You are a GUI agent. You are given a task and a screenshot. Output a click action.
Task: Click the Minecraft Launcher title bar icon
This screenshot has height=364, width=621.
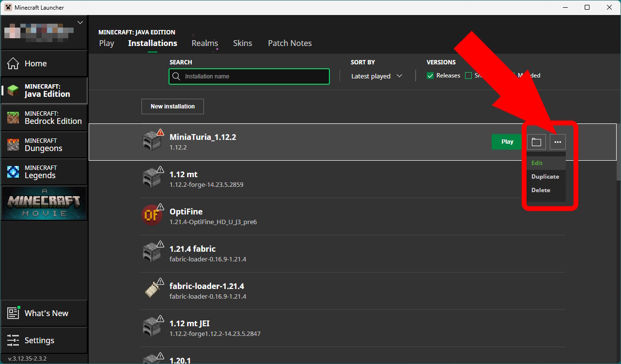tap(8, 7)
